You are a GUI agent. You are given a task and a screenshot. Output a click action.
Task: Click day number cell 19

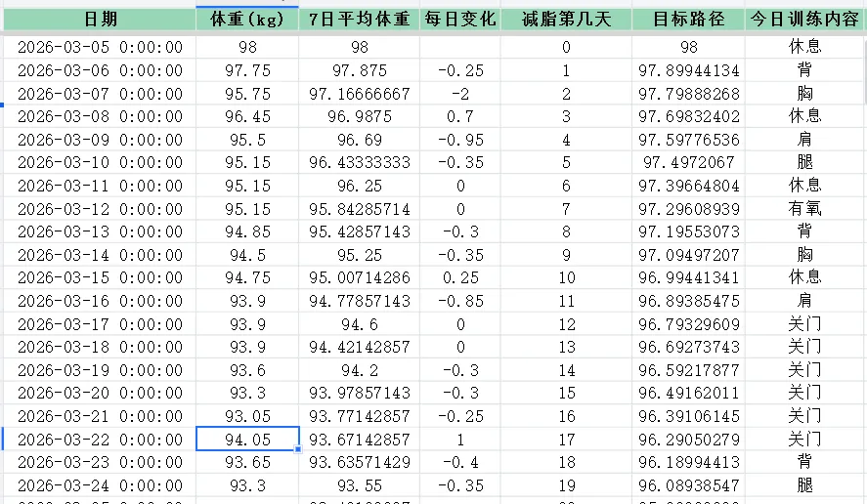coord(566,485)
